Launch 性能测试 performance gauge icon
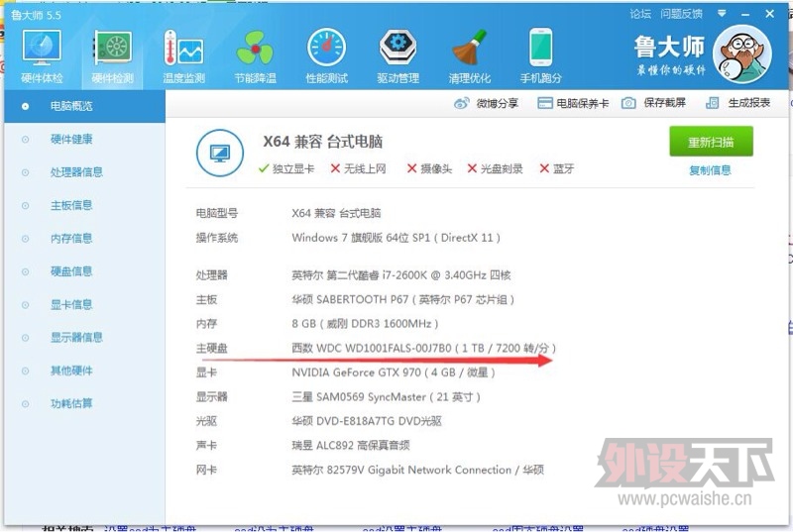Screen dimensions: 793x532 coord(327,48)
